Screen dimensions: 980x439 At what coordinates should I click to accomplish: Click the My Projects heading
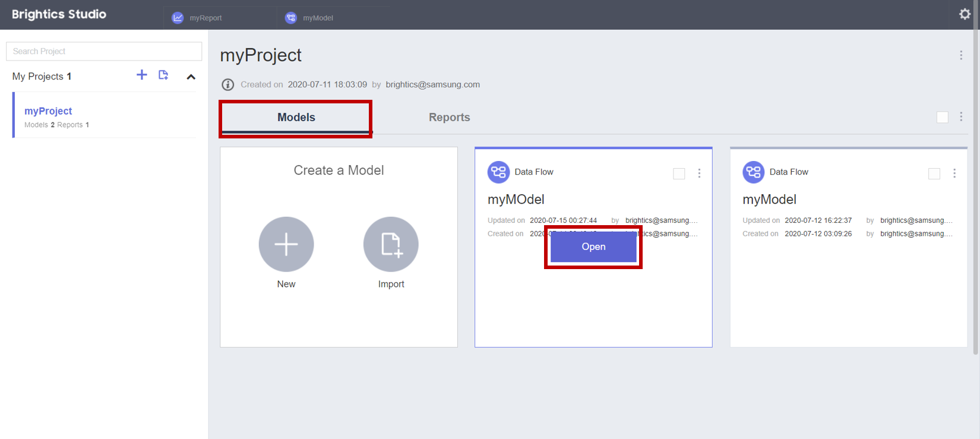pyautogui.click(x=42, y=77)
